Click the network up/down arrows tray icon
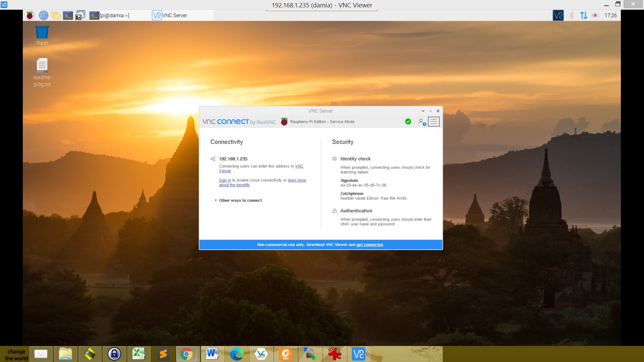The height and width of the screenshot is (362, 644). click(583, 15)
